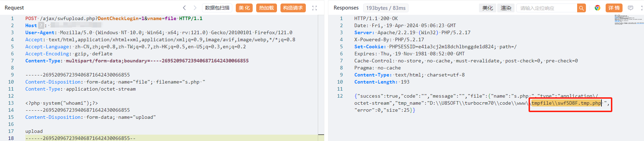Click the Accept-Language header line

tap(135, 47)
